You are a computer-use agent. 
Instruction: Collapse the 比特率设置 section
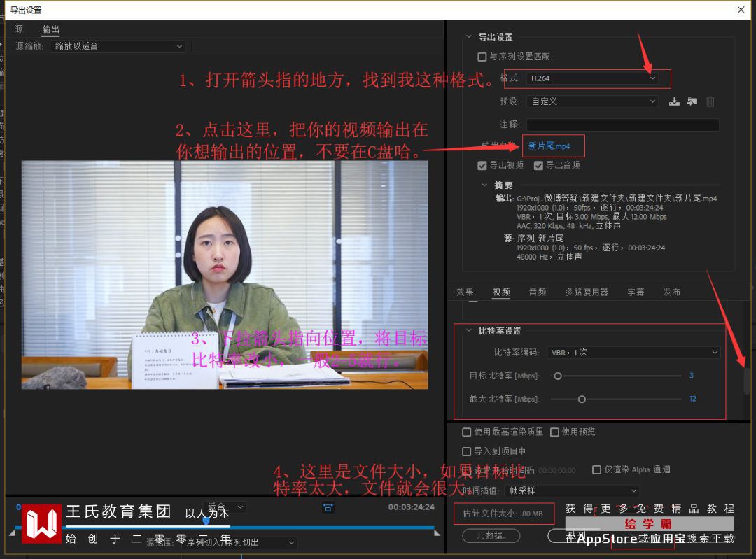tap(468, 331)
